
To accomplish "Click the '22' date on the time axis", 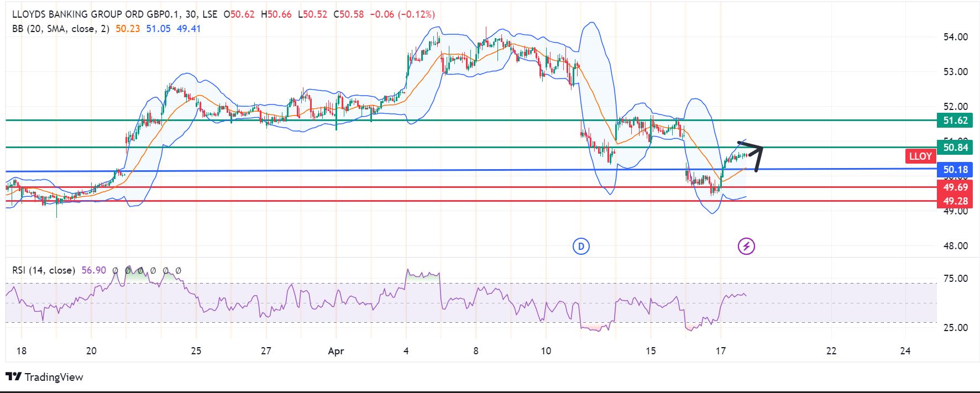I will (830, 351).
